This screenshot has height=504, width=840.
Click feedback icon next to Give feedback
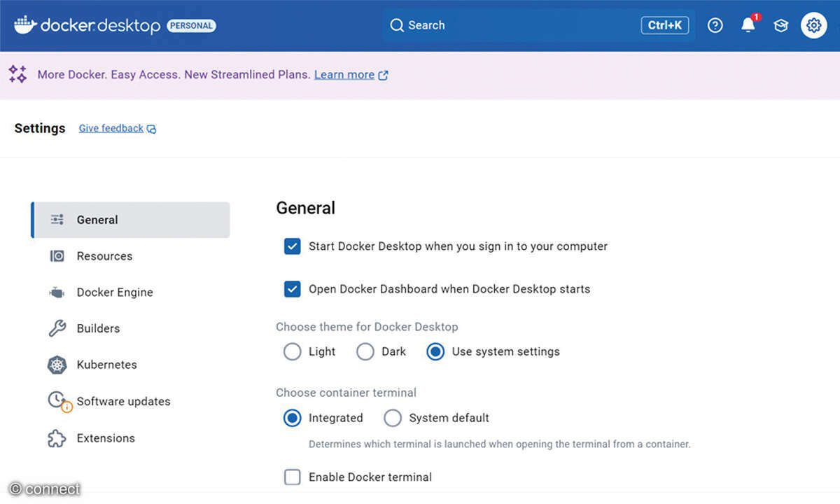coord(151,129)
